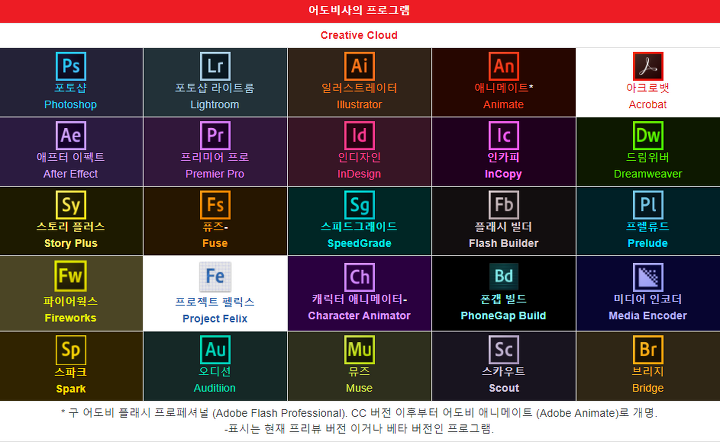
Task: Click the PhoneGap Build Bd icon
Action: (x=503, y=276)
